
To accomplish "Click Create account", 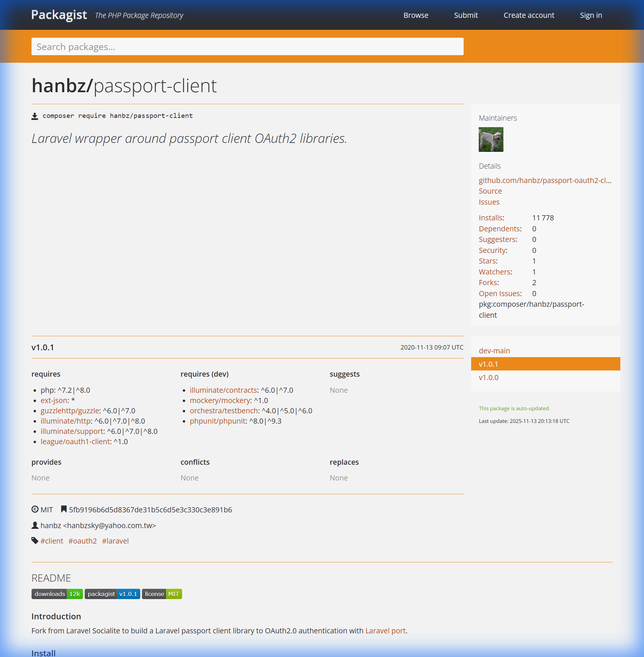I will point(528,15).
